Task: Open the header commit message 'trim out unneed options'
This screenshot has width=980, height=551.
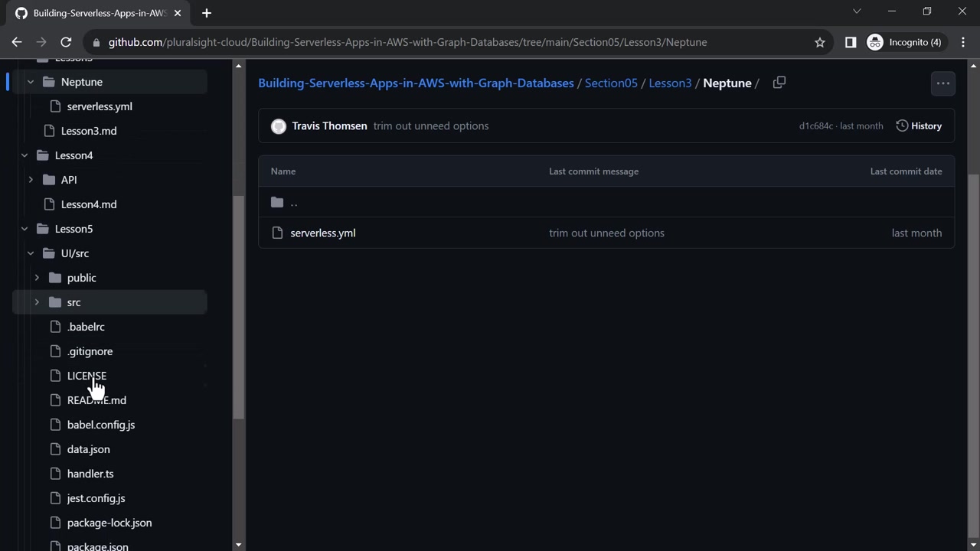Action: coord(431,126)
